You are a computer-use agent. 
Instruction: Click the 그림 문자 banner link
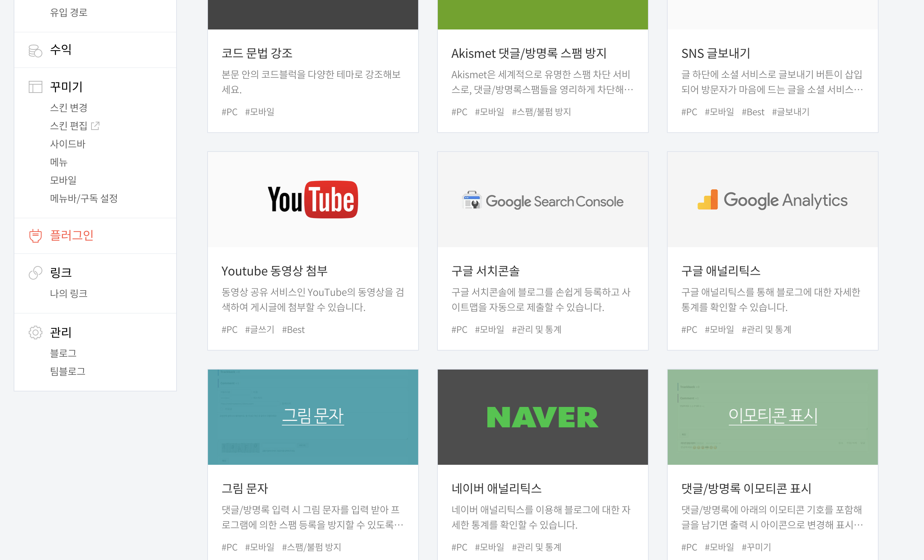pyautogui.click(x=313, y=416)
